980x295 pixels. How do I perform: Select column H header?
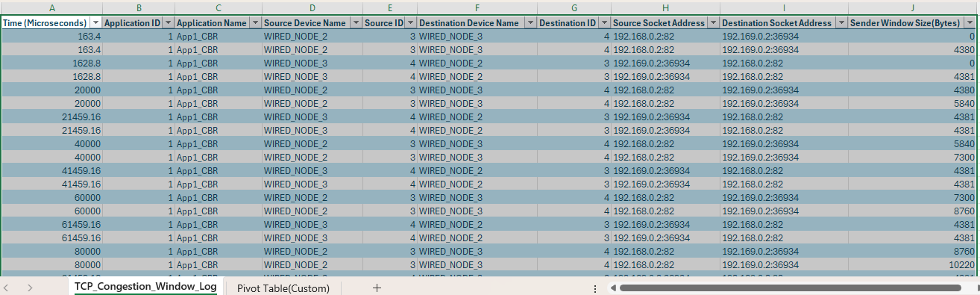pyautogui.click(x=665, y=7)
